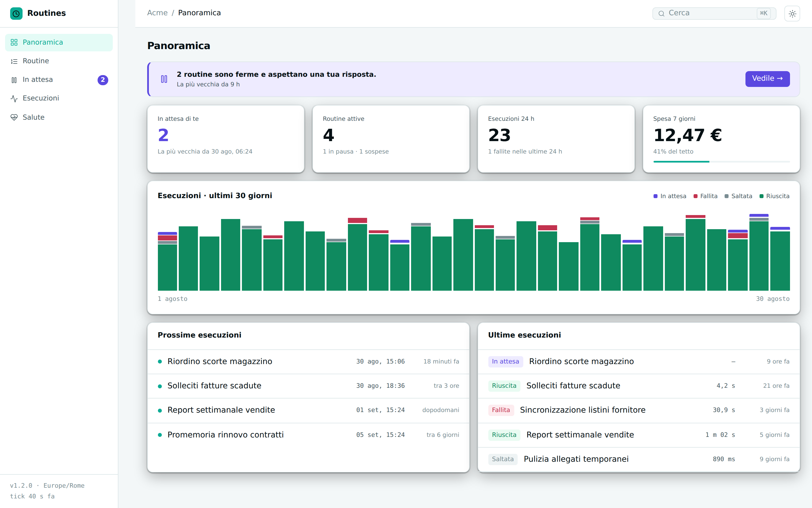Viewport: 812px width, 508px height.
Task: Click the Routine list icon in sidebar
Action: click(14, 61)
